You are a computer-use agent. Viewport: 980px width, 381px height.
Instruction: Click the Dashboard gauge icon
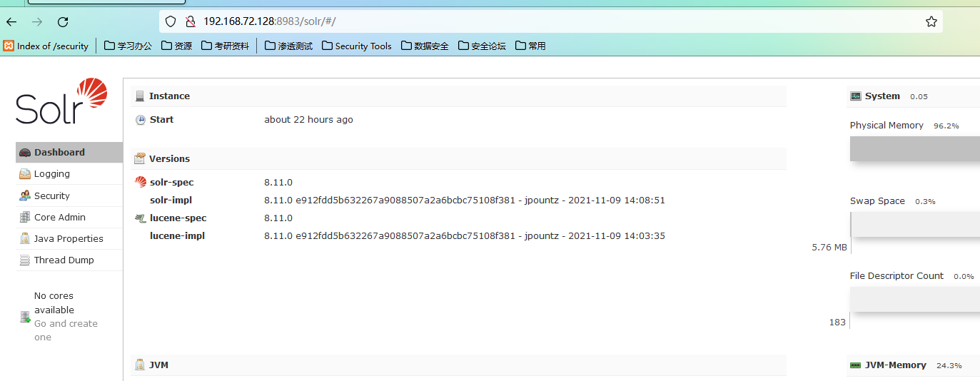(x=25, y=153)
